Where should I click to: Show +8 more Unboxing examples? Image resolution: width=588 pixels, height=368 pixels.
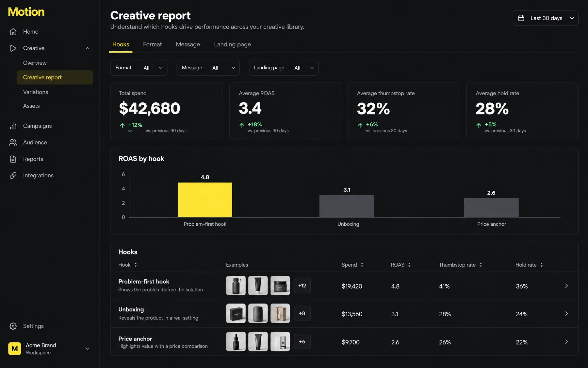tap(302, 313)
